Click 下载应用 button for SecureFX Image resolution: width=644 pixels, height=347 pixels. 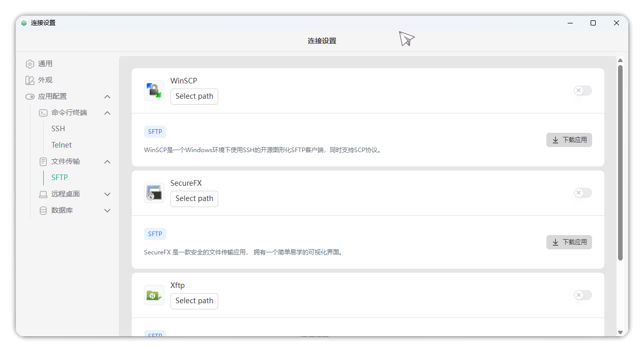click(x=569, y=242)
